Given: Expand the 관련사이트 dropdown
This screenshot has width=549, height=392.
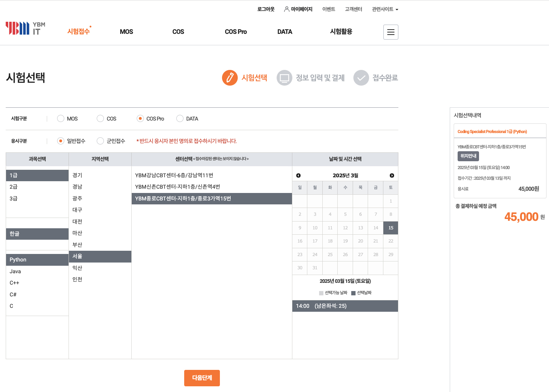Looking at the screenshot, I should 385,9.
